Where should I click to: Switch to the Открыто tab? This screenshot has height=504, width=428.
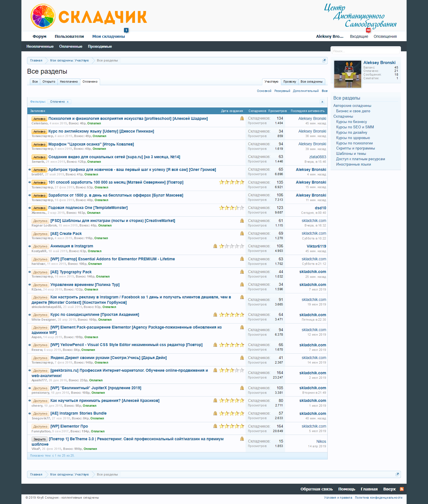(49, 82)
